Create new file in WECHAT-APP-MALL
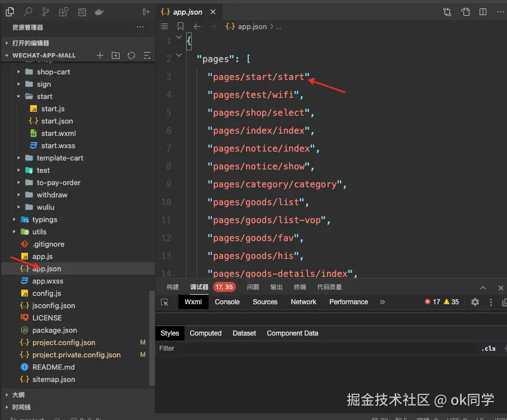This screenshot has width=507, height=420. [x=100, y=55]
